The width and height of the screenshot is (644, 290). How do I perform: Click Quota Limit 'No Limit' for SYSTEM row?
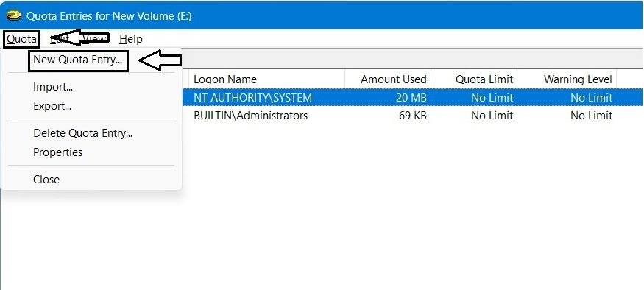(492, 98)
